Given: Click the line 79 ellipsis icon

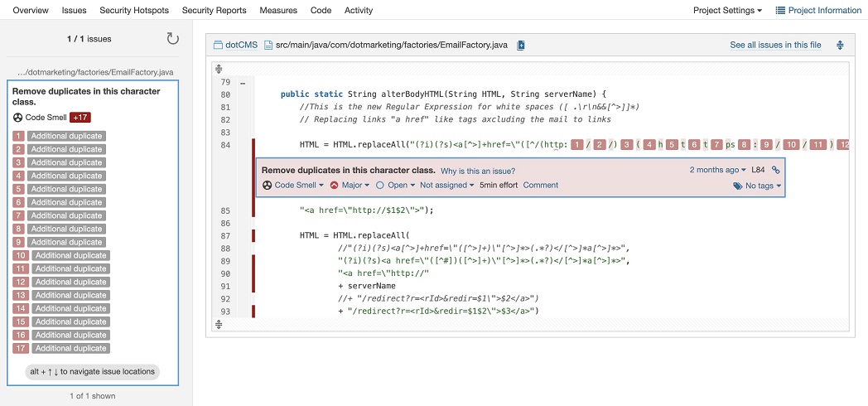Looking at the screenshot, I should click(x=243, y=83).
